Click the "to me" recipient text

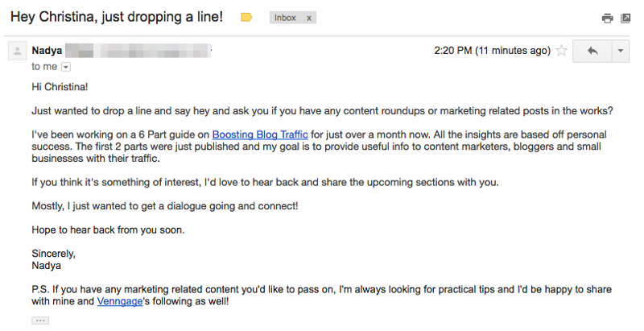click(x=44, y=67)
